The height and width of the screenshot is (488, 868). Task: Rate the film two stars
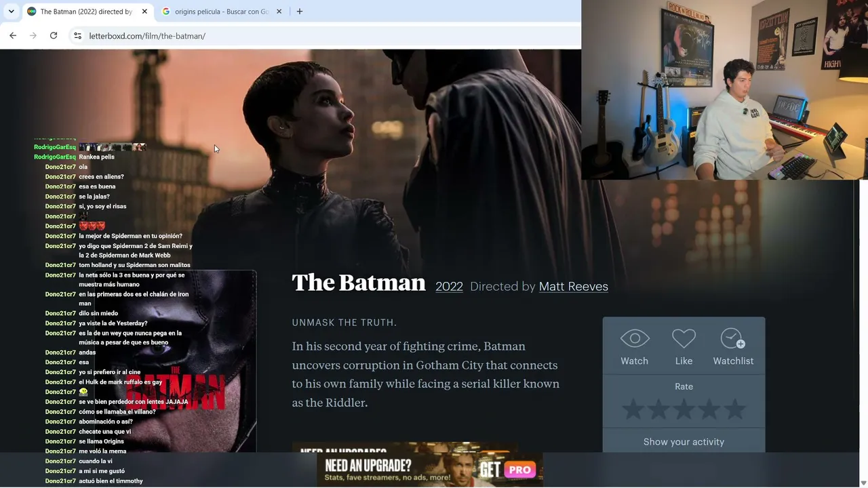[x=658, y=409]
